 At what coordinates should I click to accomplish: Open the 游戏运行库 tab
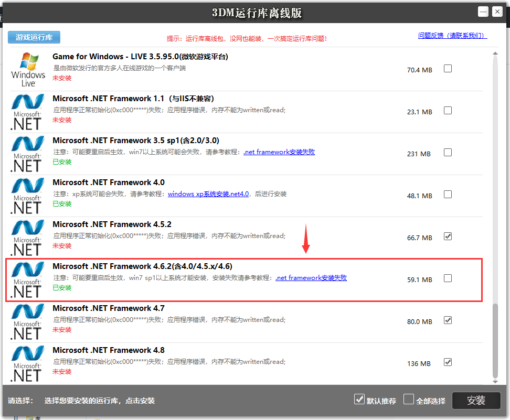click(x=34, y=37)
